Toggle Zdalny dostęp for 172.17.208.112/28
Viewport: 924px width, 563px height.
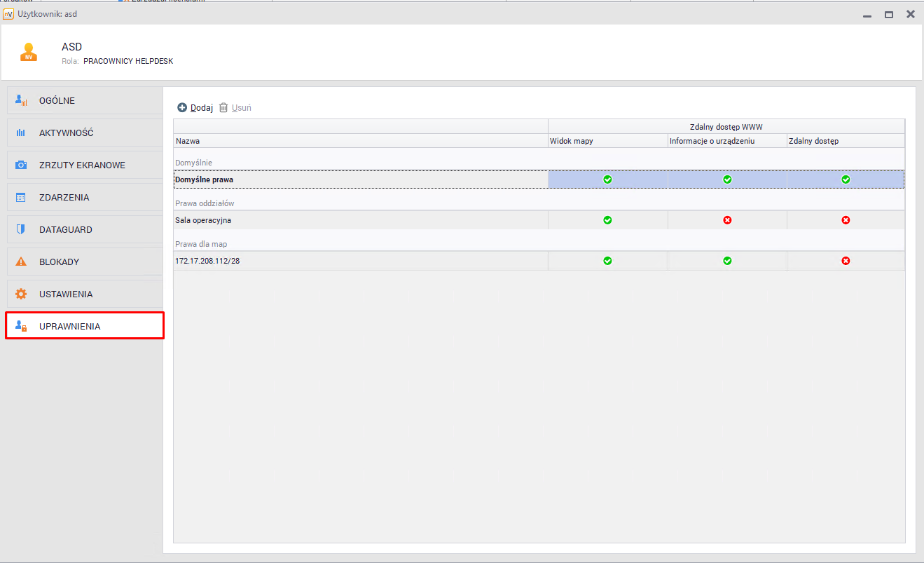tap(846, 261)
